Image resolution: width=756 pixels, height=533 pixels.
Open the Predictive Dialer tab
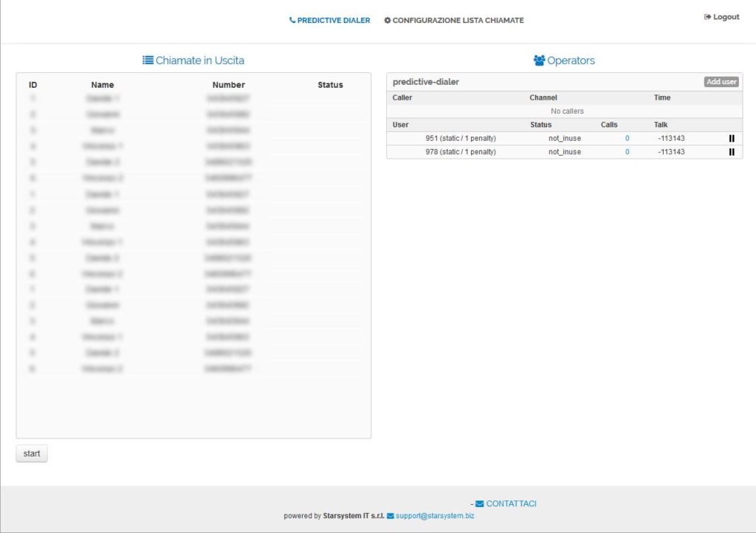pyautogui.click(x=333, y=21)
